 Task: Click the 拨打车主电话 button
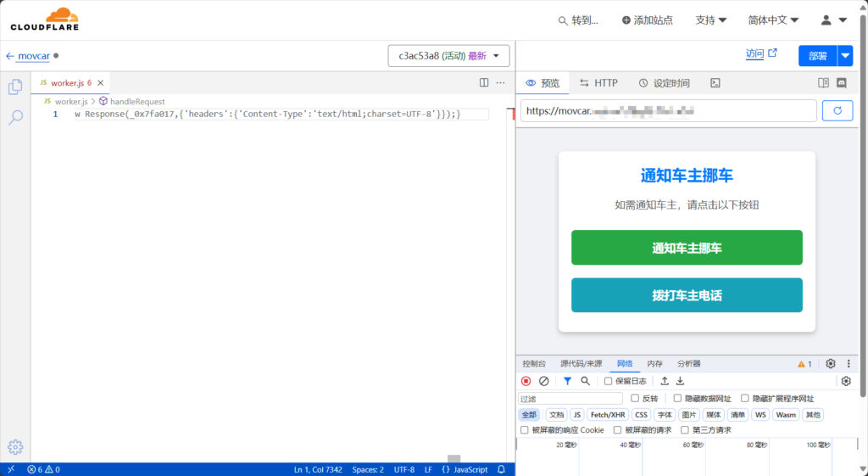(x=687, y=295)
